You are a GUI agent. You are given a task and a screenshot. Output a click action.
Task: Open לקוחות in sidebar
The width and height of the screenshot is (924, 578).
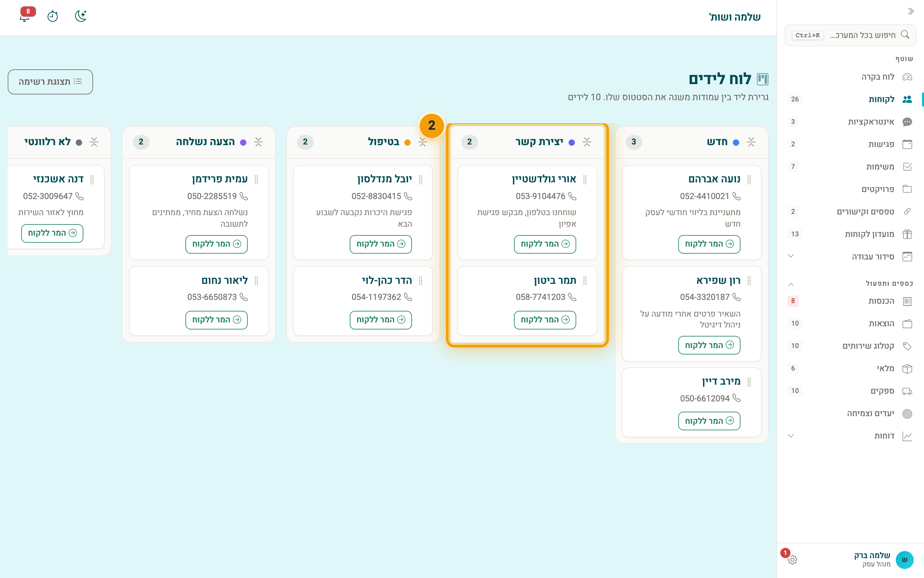850,100
